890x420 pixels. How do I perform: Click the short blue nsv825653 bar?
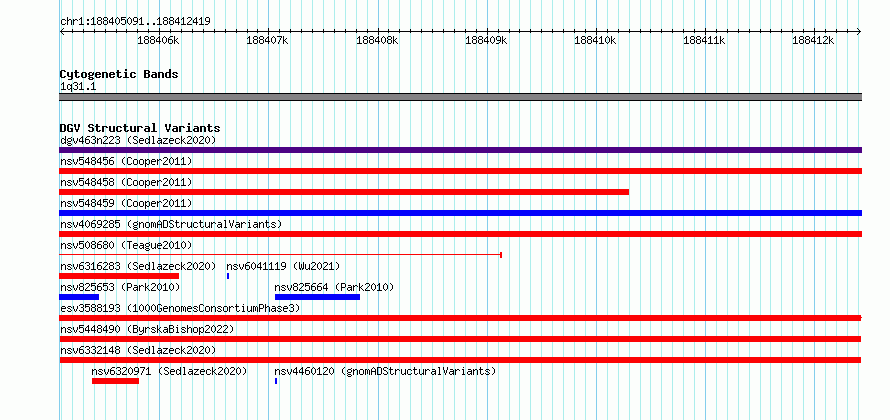click(x=79, y=297)
